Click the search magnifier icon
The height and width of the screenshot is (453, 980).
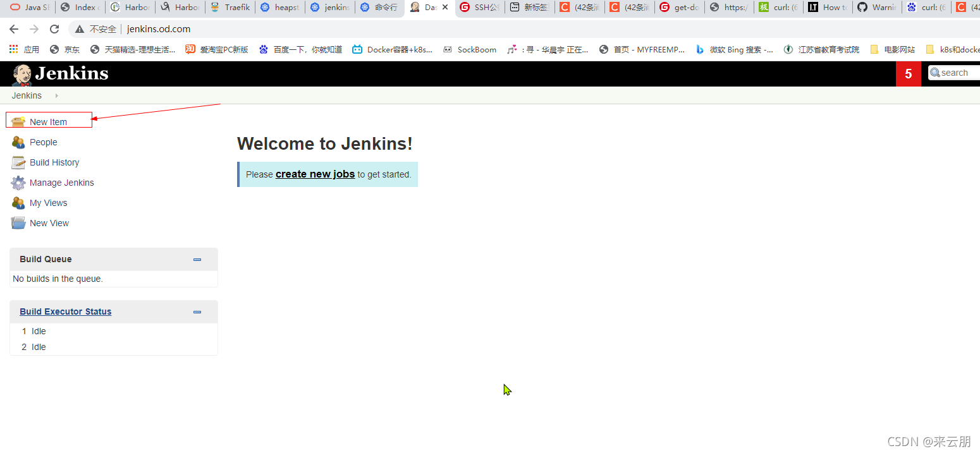935,73
